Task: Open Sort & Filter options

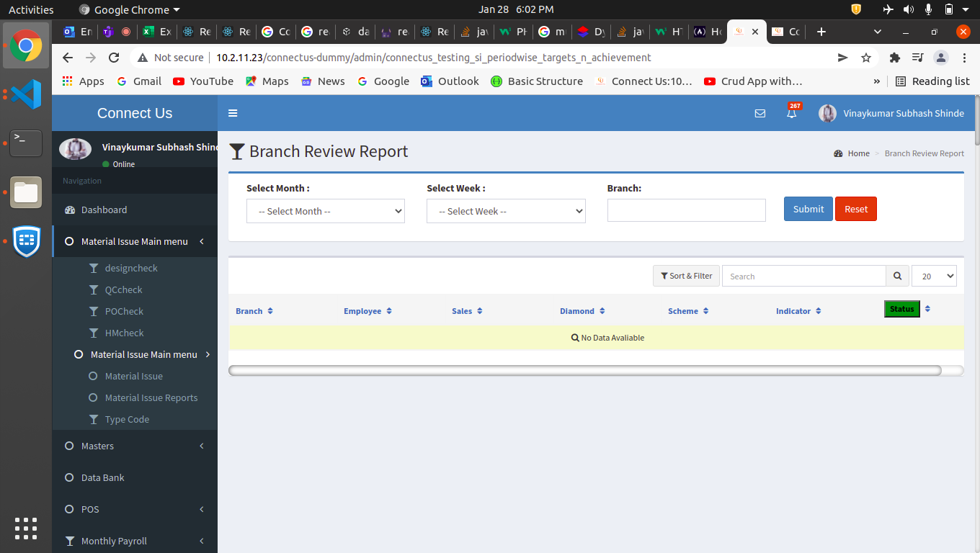Action: 686,276
